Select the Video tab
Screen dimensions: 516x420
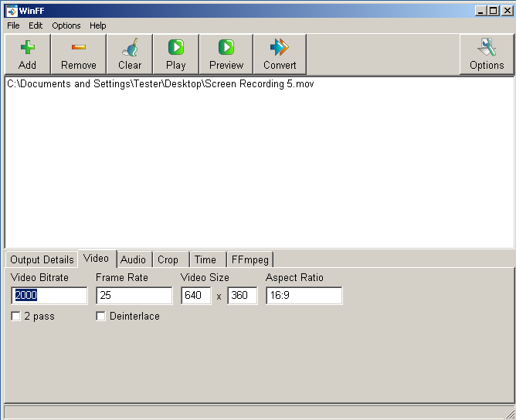click(x=96, y=259)
